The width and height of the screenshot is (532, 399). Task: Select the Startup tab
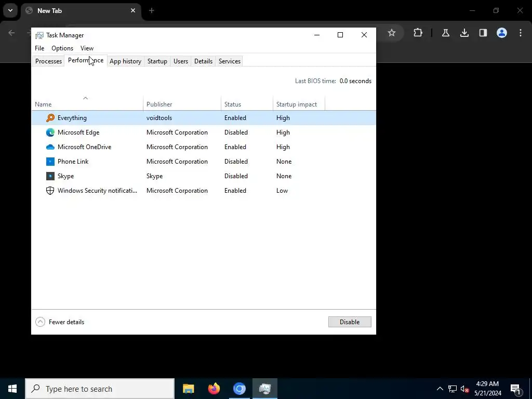[157, 61]
